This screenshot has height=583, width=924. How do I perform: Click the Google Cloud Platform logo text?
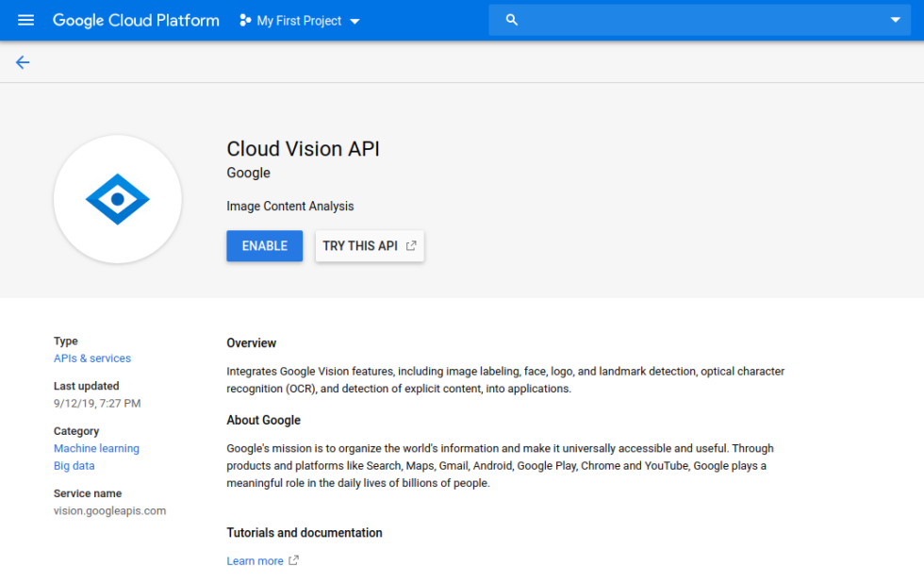(x=136, y=20)
